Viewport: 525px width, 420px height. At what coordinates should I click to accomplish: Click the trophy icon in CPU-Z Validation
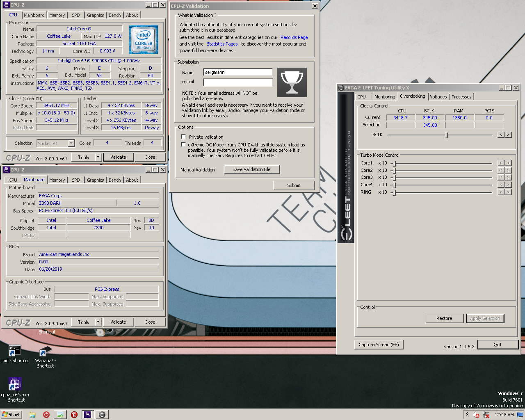tap(292, 82)
